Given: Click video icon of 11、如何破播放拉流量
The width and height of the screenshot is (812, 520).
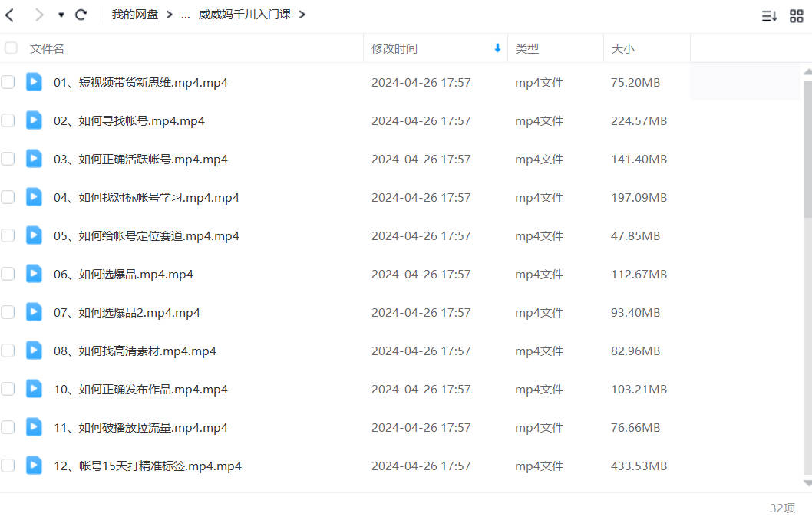Looking at the screenshot, I should [35, 427].
